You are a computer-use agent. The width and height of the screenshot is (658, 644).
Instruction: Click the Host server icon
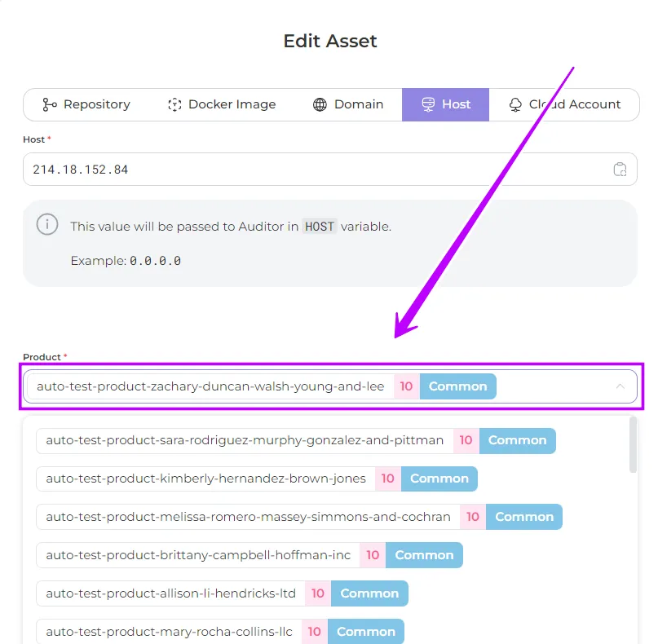pos(428,104)
